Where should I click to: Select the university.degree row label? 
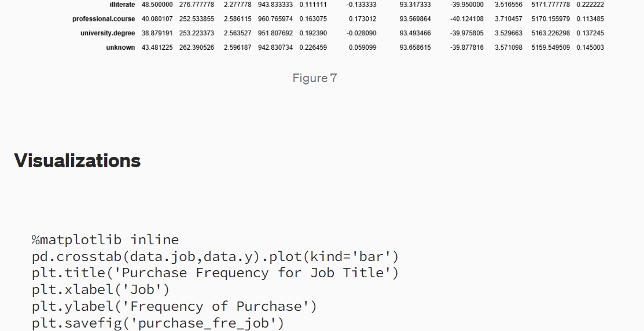(108, 33)
